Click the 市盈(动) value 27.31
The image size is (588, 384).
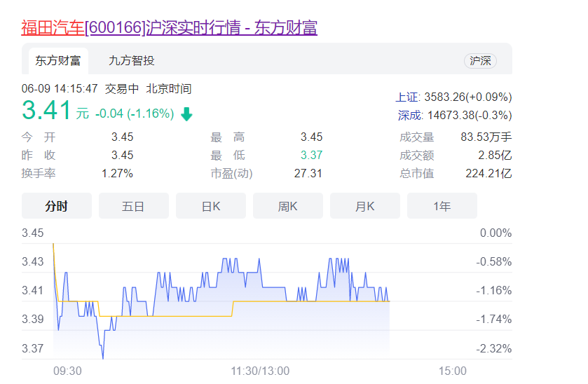(x=308, y=173)
